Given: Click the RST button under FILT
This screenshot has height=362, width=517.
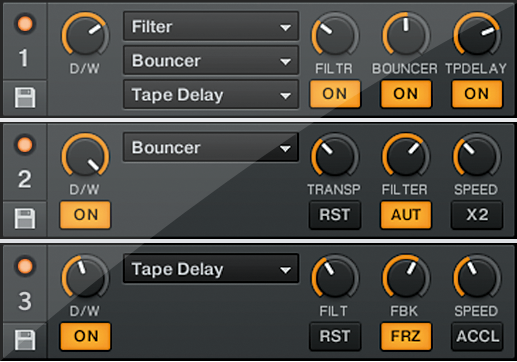Looking at the screenshot, I should coord(335,336).
